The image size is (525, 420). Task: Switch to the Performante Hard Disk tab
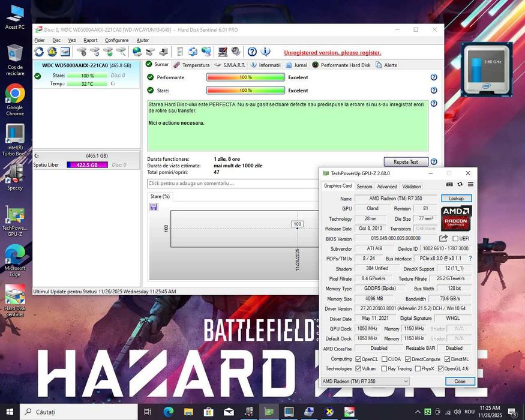pos(341,65)
